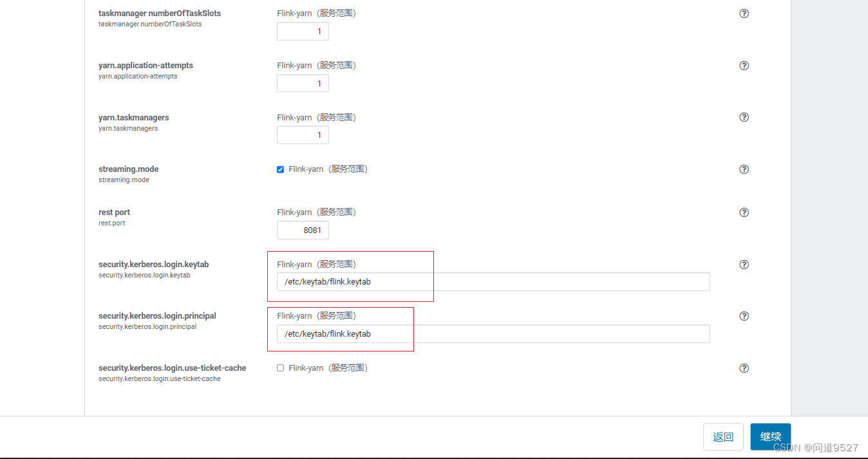This screenshot has height=459, width=868.
Task: Edit the yarn.application-attempts value field
Action: click(303, 83)
